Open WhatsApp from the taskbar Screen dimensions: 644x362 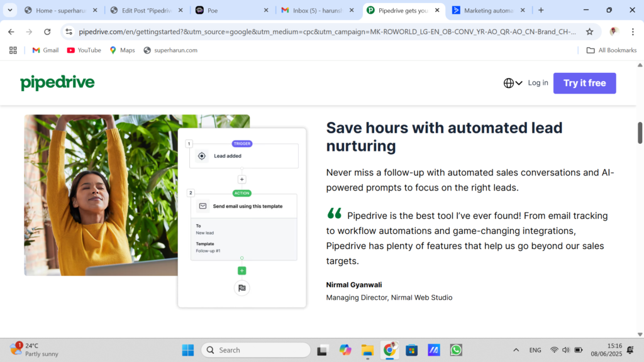tap(456, 350)
